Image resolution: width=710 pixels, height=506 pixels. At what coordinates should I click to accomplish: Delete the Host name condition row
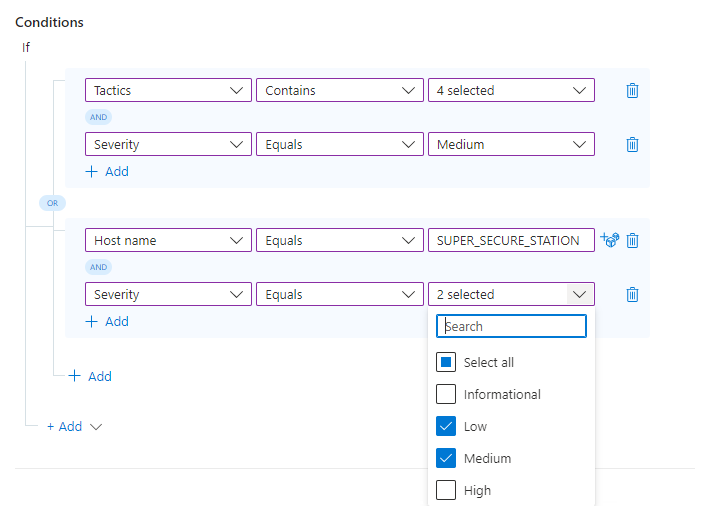(x=632, y=241)
